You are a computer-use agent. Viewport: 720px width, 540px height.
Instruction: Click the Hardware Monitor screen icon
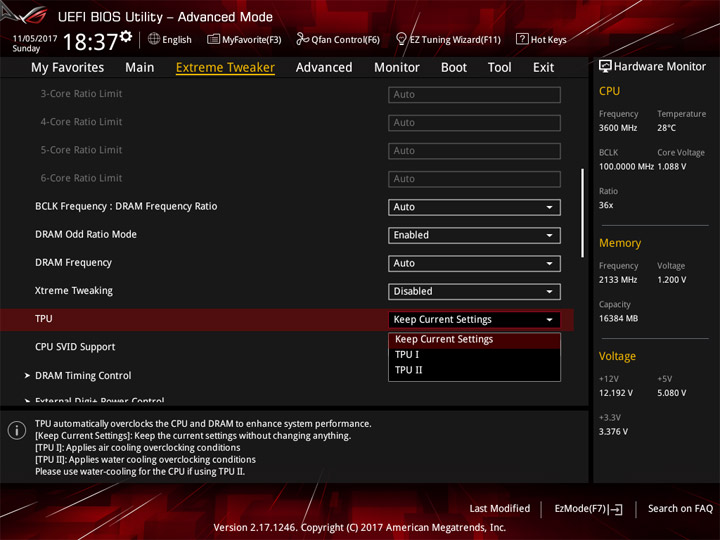coord(605,67)
